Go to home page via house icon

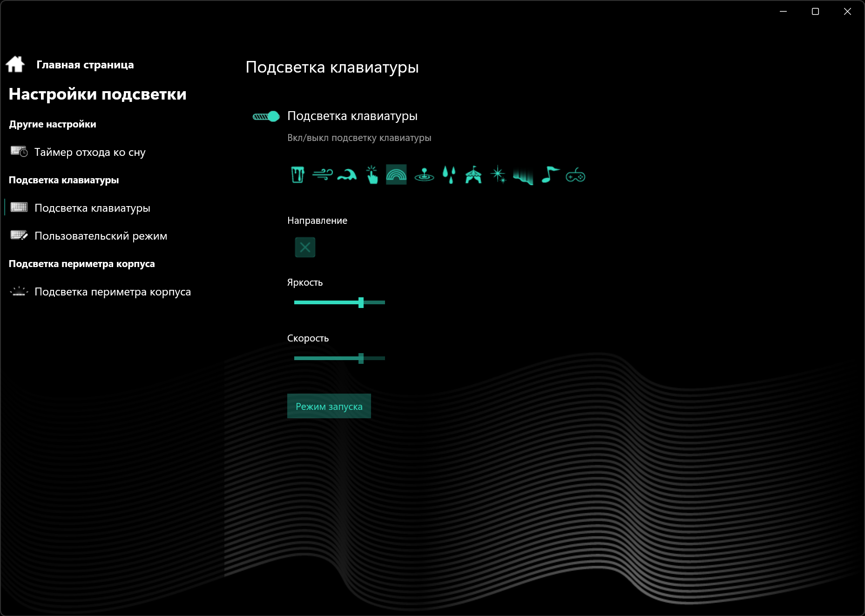[15, 64]
